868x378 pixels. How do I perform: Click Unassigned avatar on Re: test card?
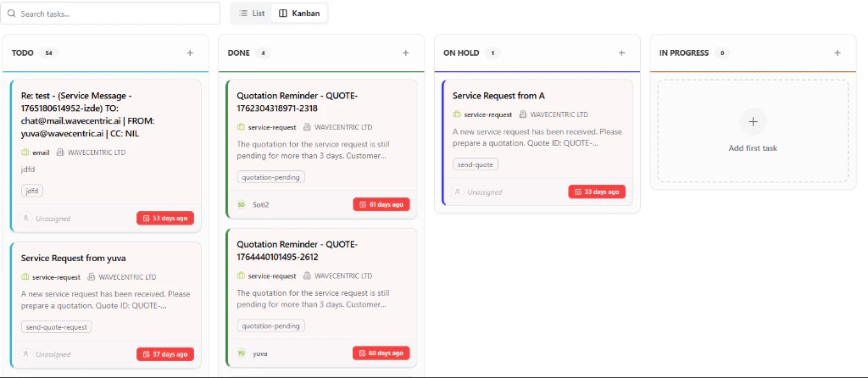25,218
